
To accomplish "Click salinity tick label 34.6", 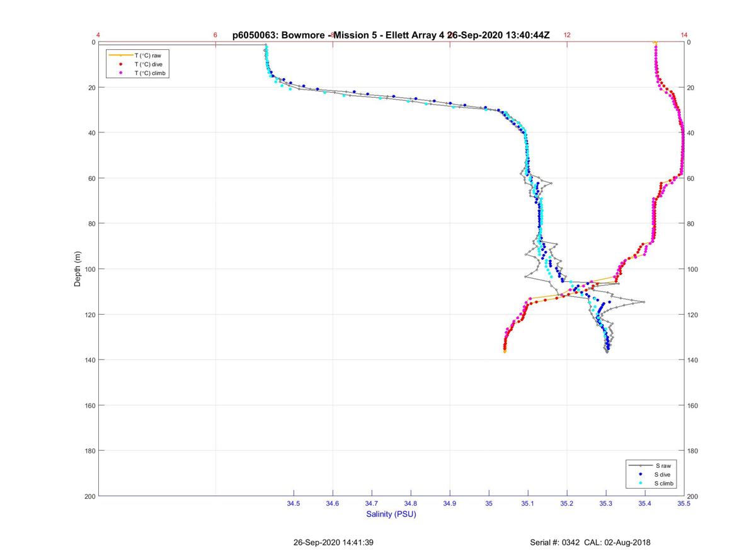I will pos(333,503).
